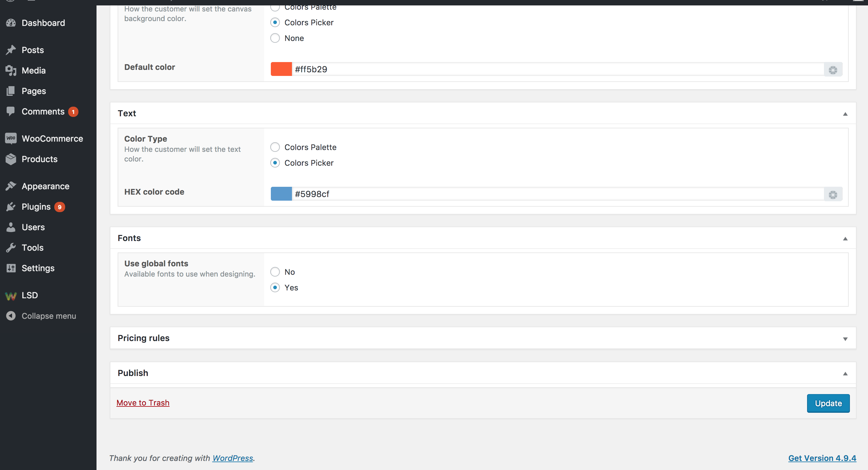The image size is (868, 470).
Task: Click the orange Default color swatch
Action: (281, 69)
